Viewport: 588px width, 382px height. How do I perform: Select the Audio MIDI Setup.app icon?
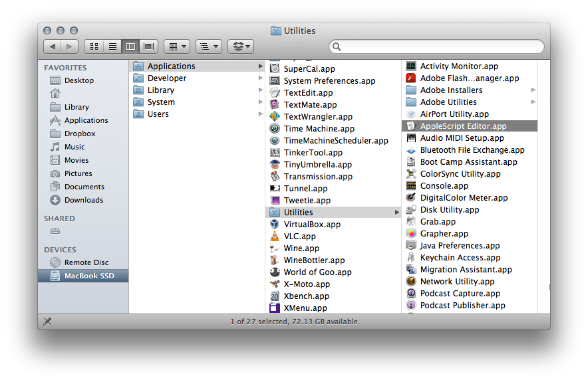[x=411, y=138]
